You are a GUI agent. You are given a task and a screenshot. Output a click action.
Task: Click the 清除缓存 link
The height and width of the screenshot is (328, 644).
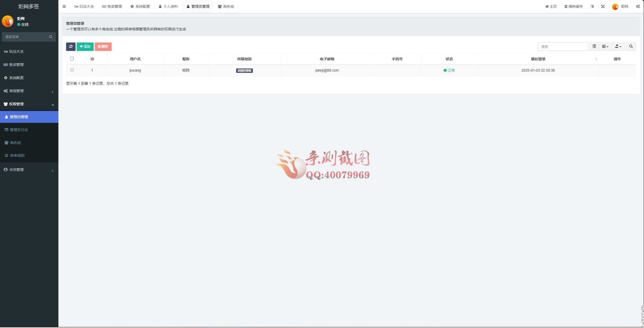click(574, 6)
